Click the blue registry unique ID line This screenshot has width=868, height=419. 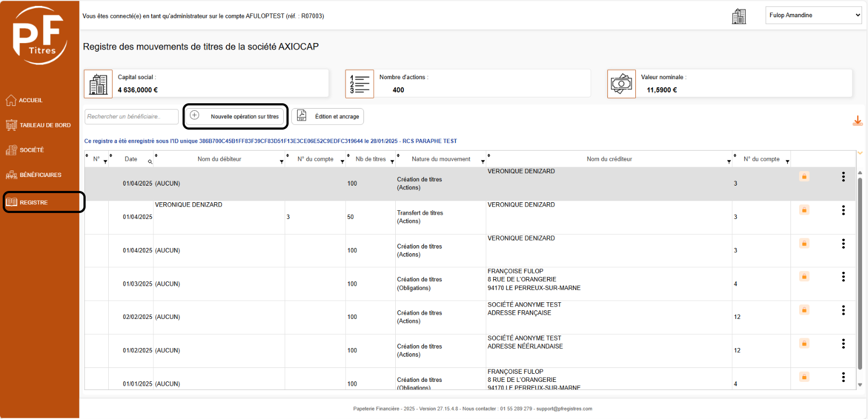pyautogui.click(x=270, y=141)
